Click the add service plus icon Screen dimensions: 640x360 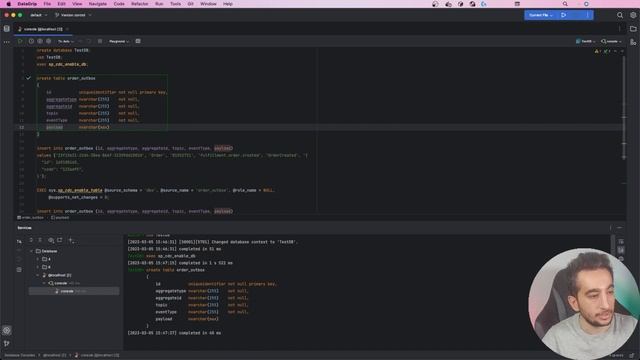pos(71,240)
